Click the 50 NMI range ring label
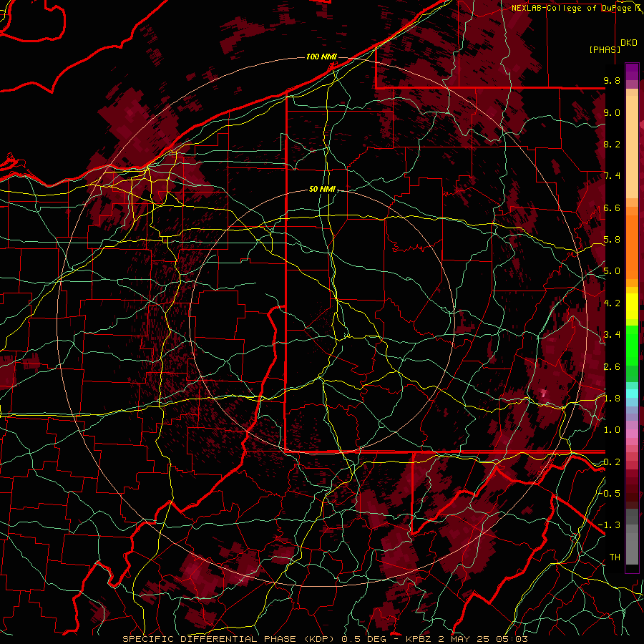The height and width of the screenshot is (644, 644). (x=323, y=189)
